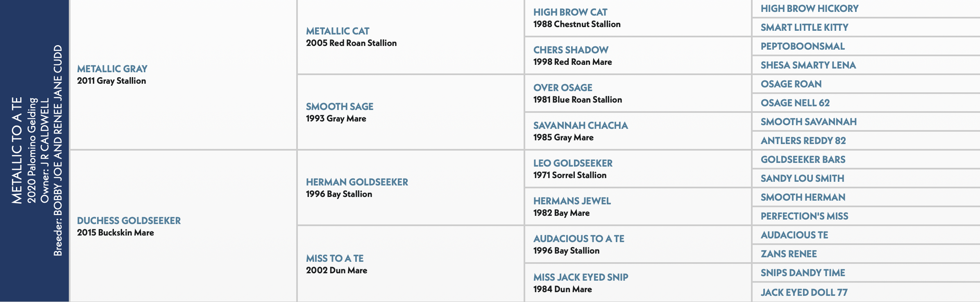
Task: Click SAVANNAH CHACHA mare link
Action: tap(581, 125)
